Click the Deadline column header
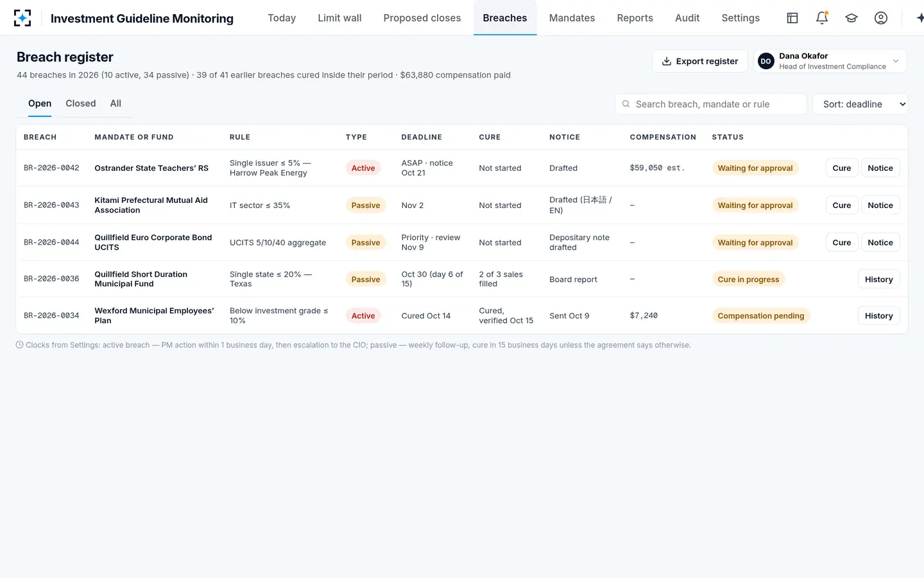Screen dimensions: 924x578 [x=422, y=137]
